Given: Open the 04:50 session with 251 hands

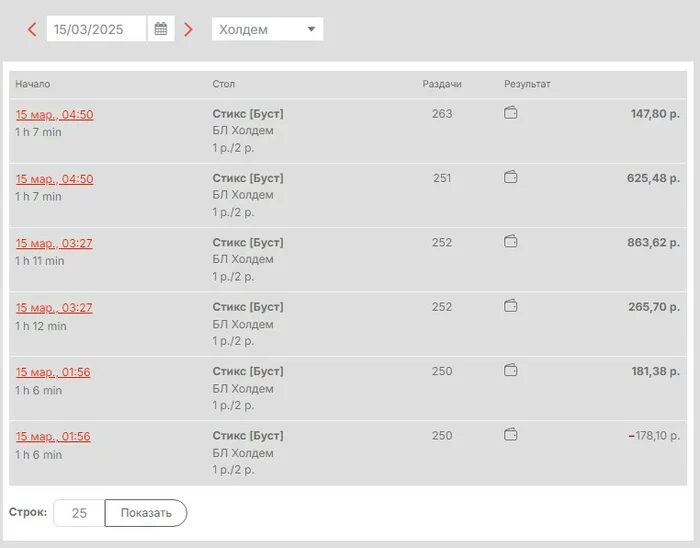Looking at the screenshot, I should (x=54, y=179).
